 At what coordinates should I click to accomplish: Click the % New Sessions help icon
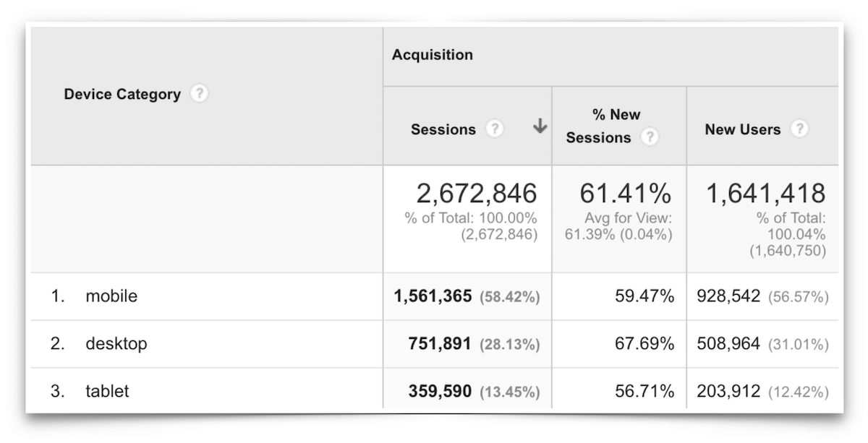pos(650,137)
